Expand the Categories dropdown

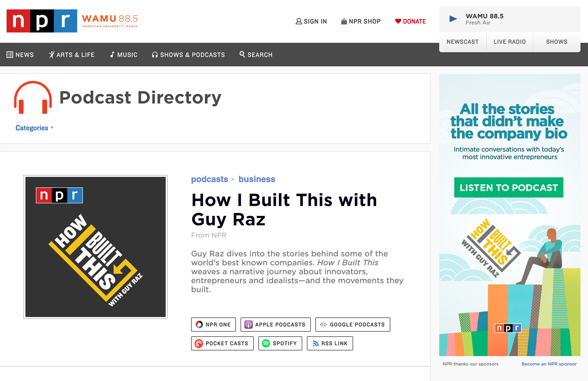coord(35,128)
